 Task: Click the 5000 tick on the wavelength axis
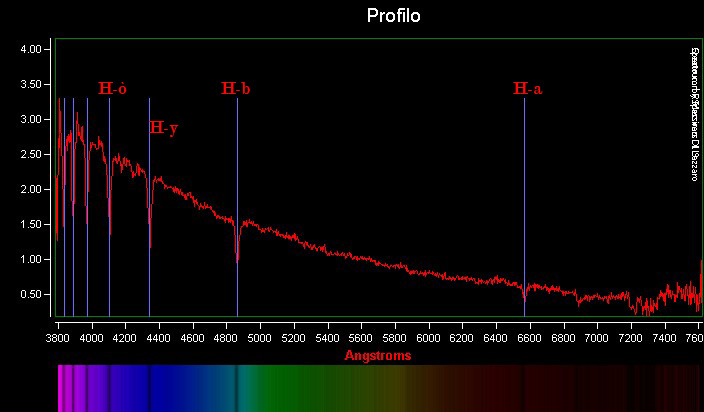[260, 338]
